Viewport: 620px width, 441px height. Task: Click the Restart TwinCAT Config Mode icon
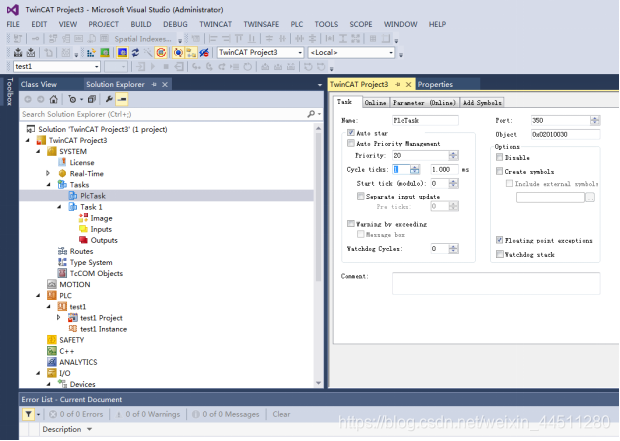click(123, 53)
